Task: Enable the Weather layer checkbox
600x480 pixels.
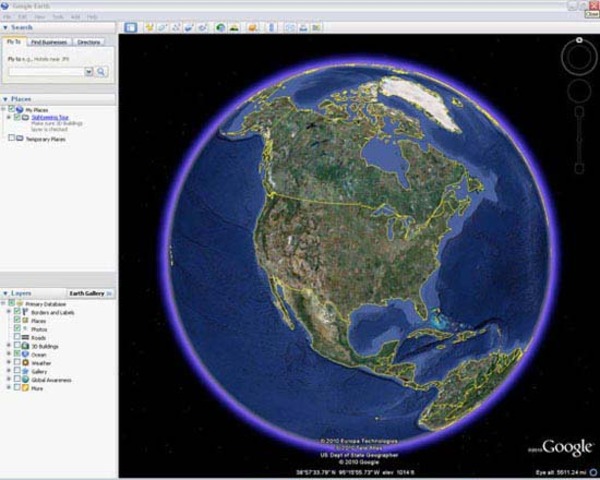Action: click(x=17, y=362)
